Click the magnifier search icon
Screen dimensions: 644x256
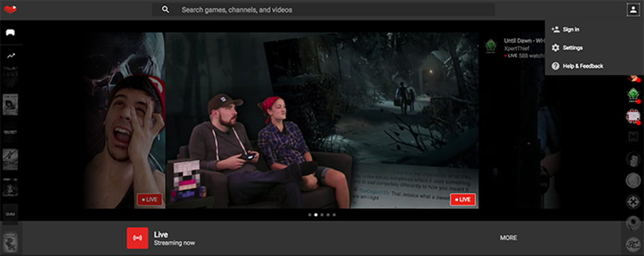166,9
